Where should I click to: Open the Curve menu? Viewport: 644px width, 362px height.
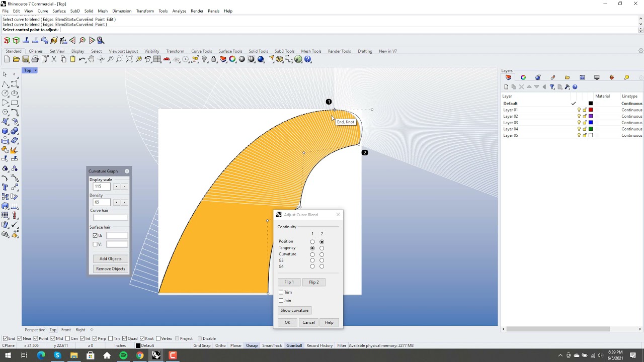(43, 11)
